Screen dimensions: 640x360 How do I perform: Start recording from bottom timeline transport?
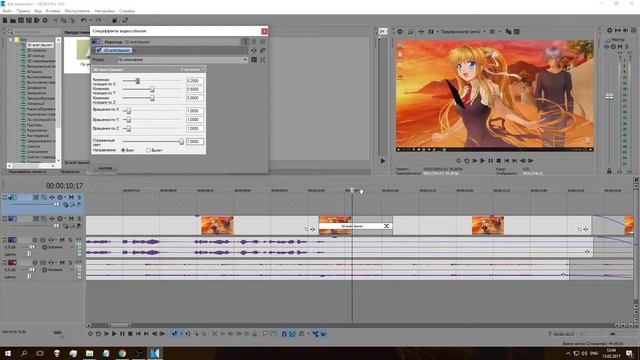click(x=90, y=333)
